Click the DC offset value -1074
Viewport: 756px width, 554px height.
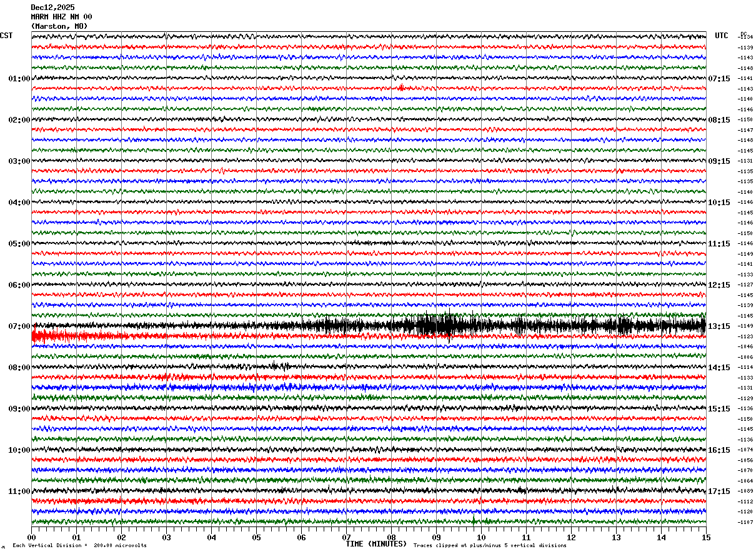click(x=745, y=450)
